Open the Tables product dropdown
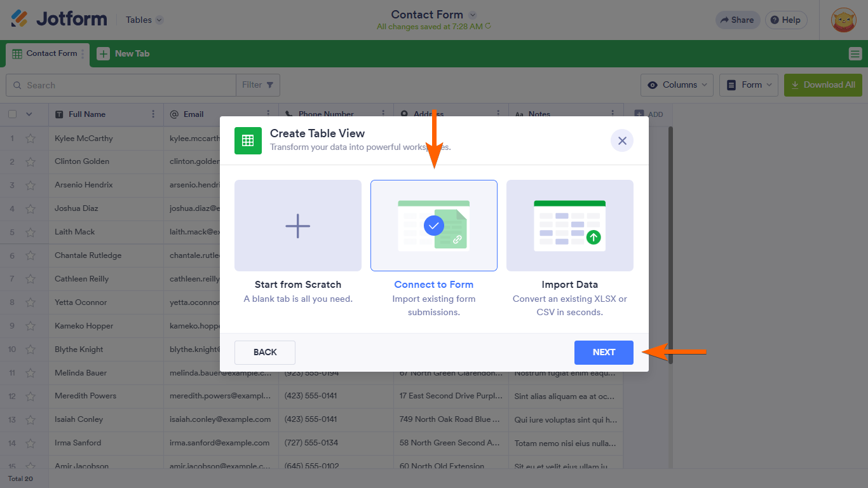868x488 pixels. coord(144,20)
